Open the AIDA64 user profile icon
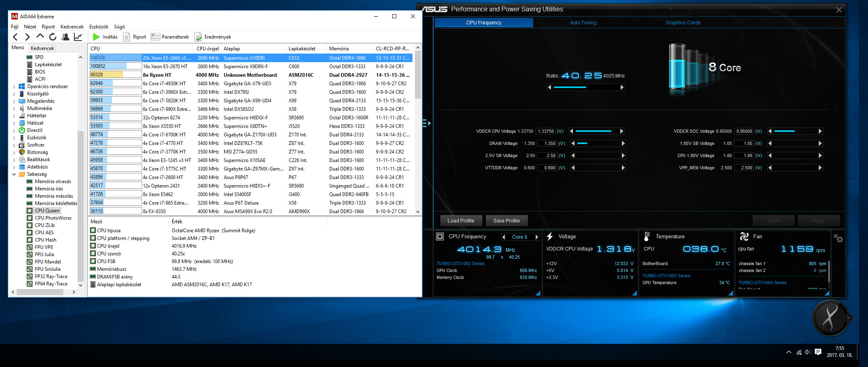The width and height of the screenshot is (868, 367). click(65, 37)
